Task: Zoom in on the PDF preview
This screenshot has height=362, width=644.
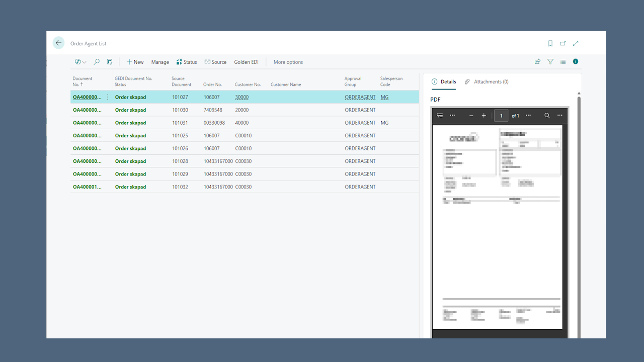Action: click(484, 115)
